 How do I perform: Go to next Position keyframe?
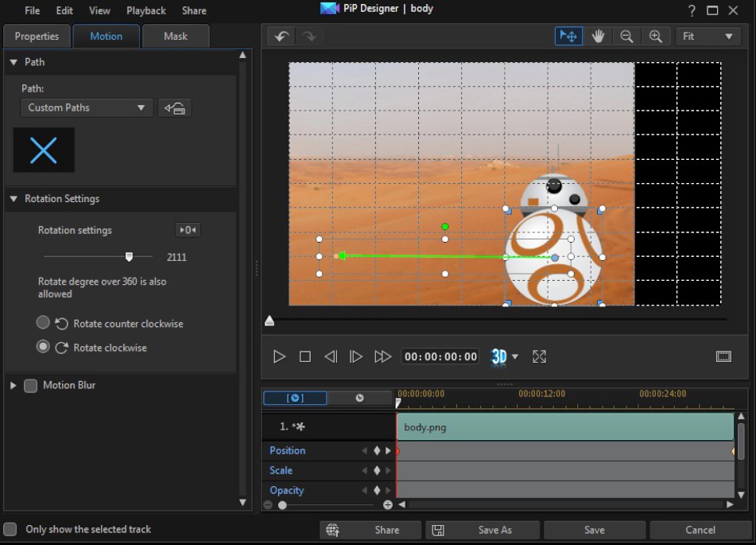coord(388,450)
